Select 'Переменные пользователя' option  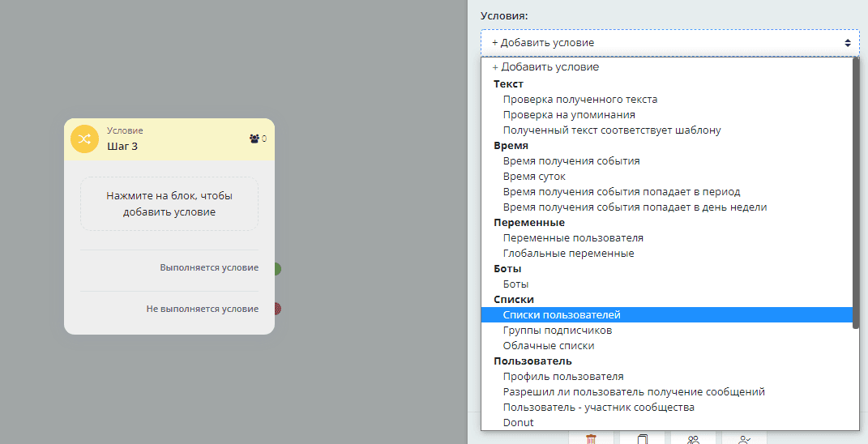pos(573,238)
